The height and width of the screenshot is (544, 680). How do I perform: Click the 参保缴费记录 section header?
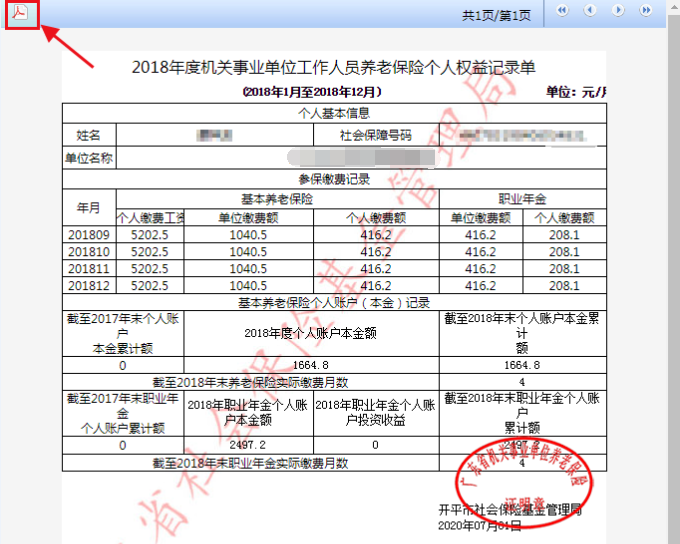[334, 179]
